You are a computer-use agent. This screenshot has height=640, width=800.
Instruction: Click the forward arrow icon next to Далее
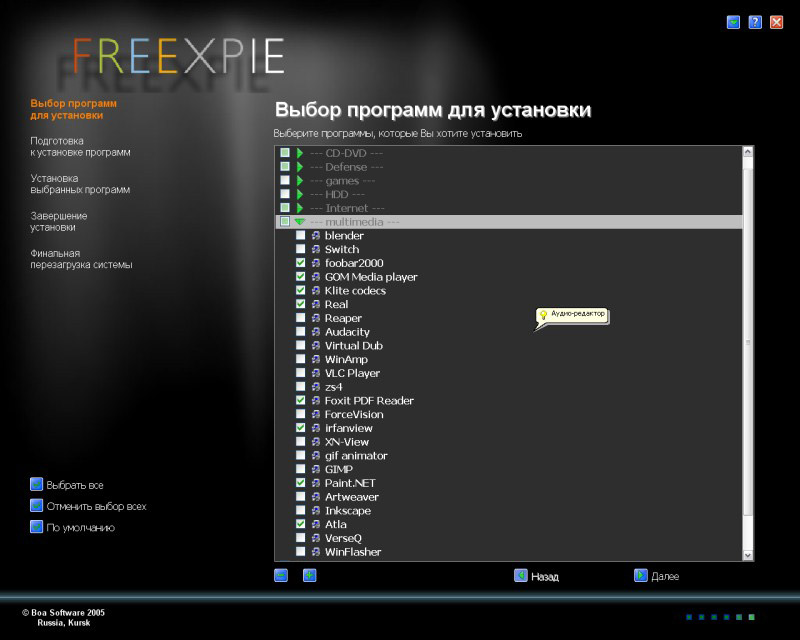640,575
